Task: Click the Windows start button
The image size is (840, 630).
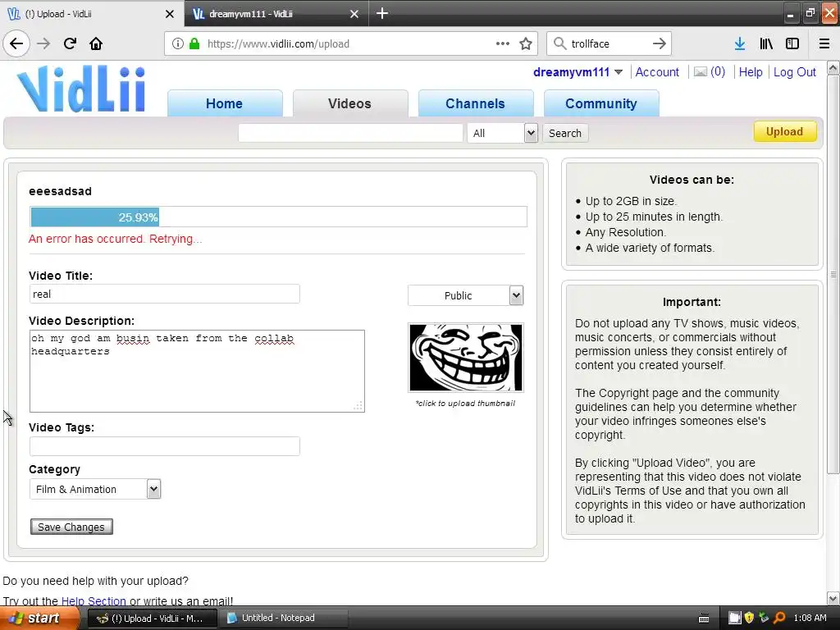Action: pos(39,618)
